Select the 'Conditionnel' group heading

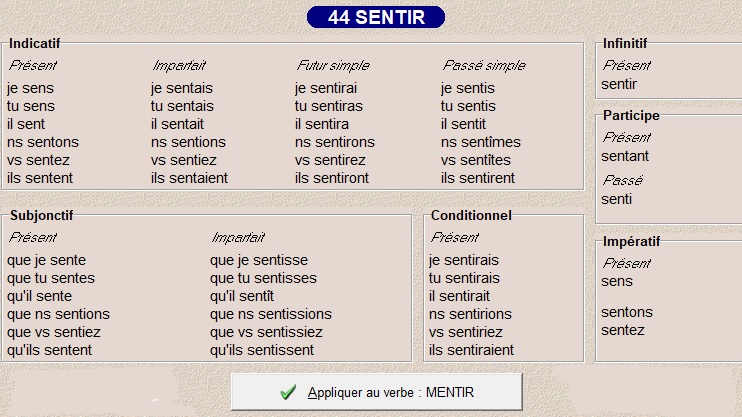[x=471, y=215]
